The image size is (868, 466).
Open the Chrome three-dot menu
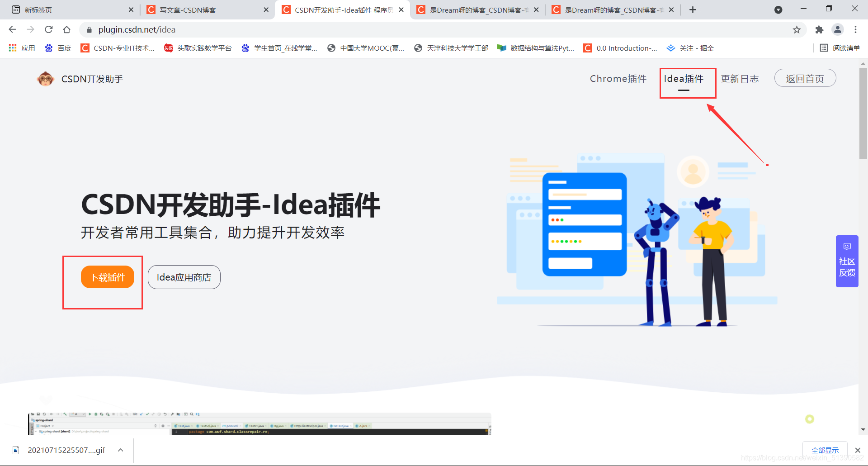click(x=855, y=29)
